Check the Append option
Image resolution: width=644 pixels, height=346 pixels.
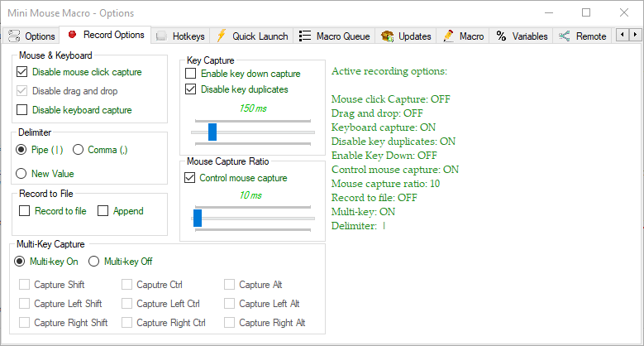click(x=103, y=211)
